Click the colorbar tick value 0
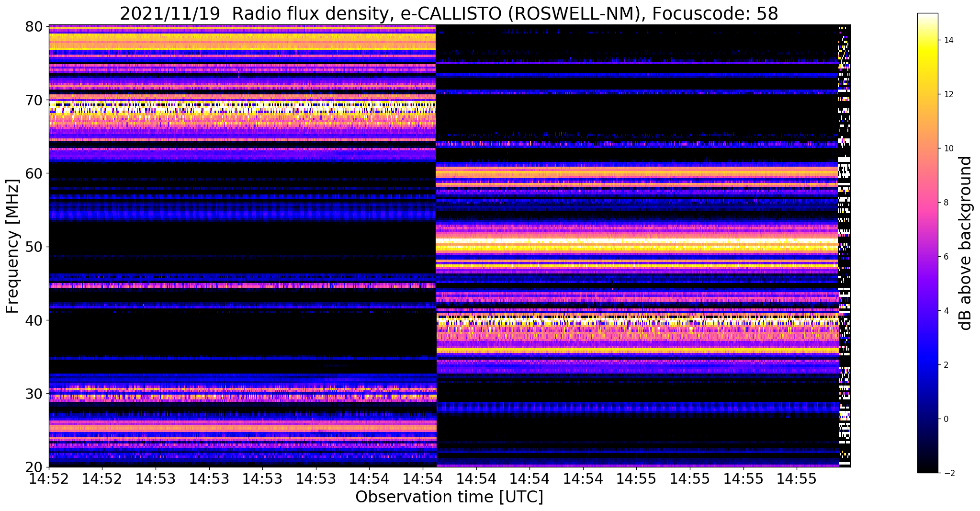Image resolution: width=980 pixels, height=511 pixels. (x=946, y=419)
